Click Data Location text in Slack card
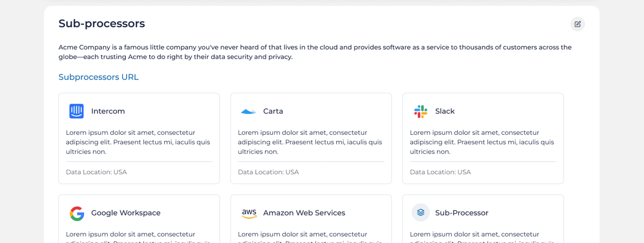The height and width of the screenshot is (243, 644). coord(440,172)
